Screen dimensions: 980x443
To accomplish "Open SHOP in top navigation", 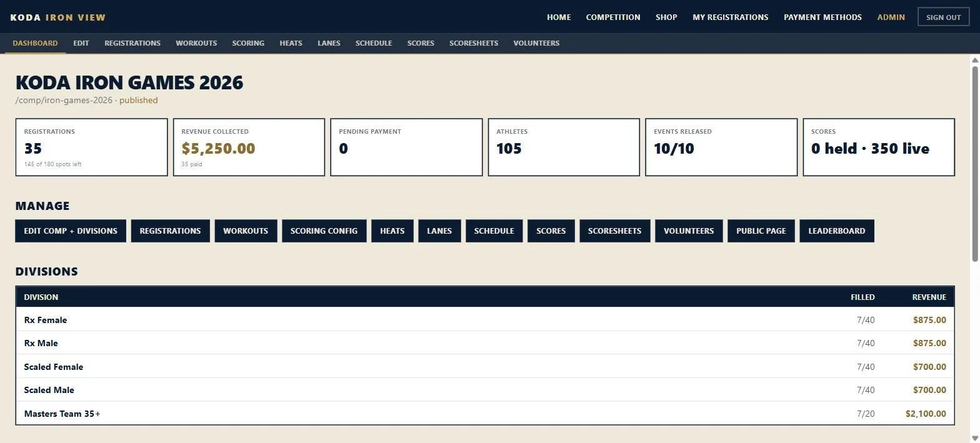I will (x=666, y=17).
